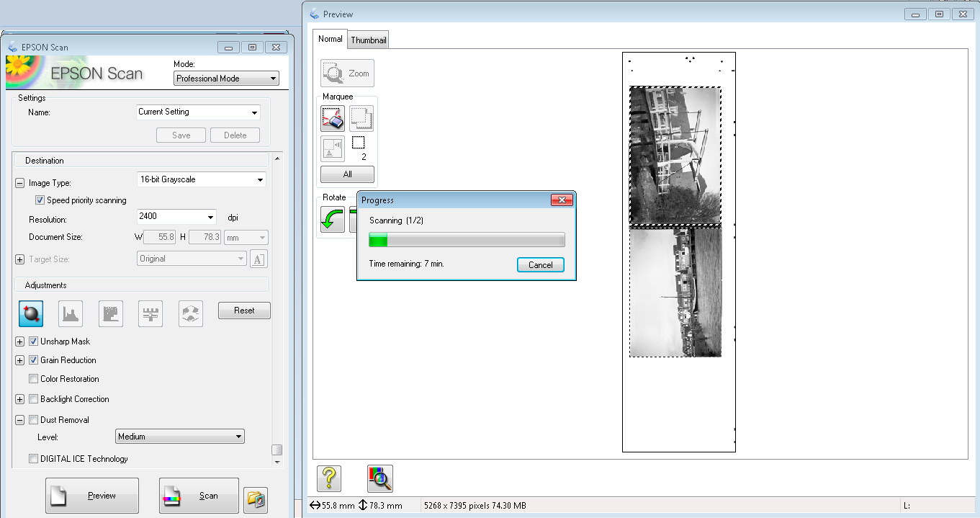Select All marquees in the preview
The image size is (980, 518).
pyautogui.click(x=347, y=174)
